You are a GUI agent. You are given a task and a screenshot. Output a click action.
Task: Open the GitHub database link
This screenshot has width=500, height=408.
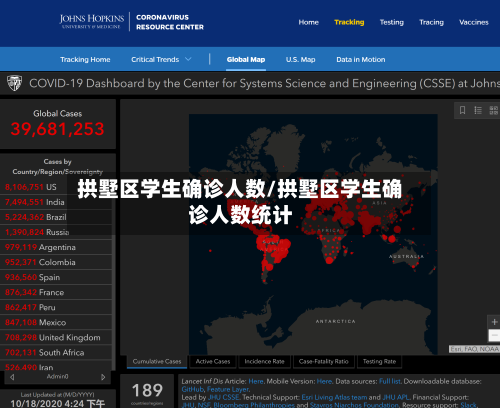point(192,389)
